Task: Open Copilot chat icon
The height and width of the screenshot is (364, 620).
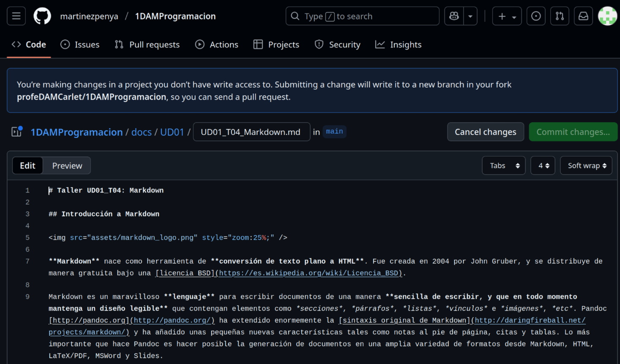Action: 454,16
